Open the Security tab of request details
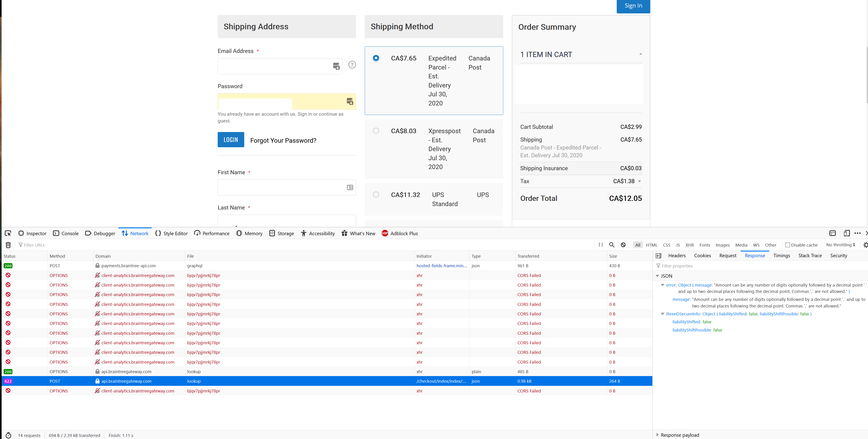The width and height of the screenshot is (868, 439). pos(838,255)
